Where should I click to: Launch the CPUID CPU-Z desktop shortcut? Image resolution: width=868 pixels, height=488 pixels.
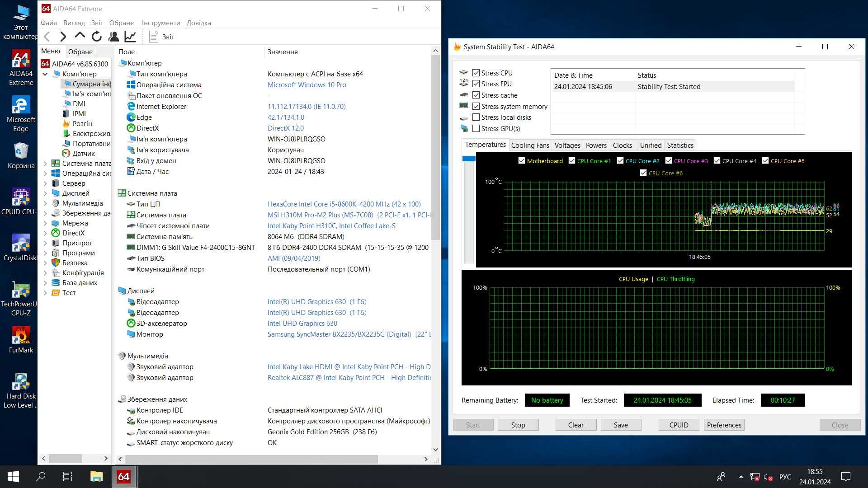click(x=19, y=202)
